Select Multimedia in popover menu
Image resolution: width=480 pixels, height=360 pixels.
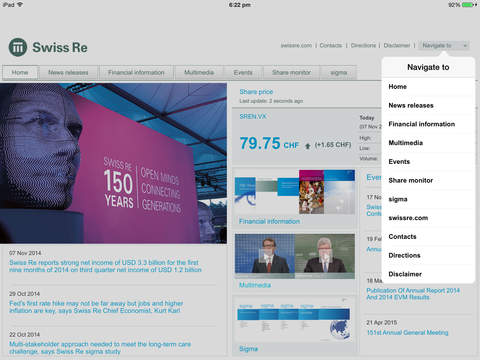coord(428,143)
